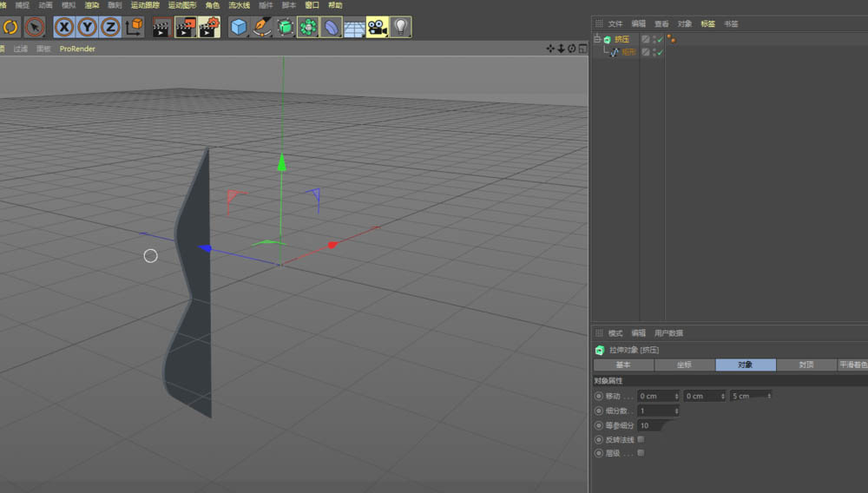Viewport: 868px width, 493px height.
Task: Open the ProRender viewport menu
Action: click(77, 49)
